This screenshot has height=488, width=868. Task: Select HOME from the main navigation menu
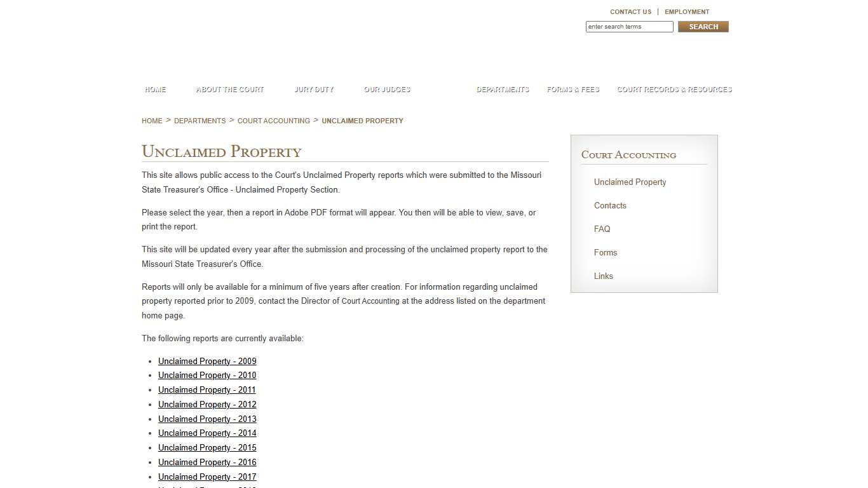pos(154,90)
